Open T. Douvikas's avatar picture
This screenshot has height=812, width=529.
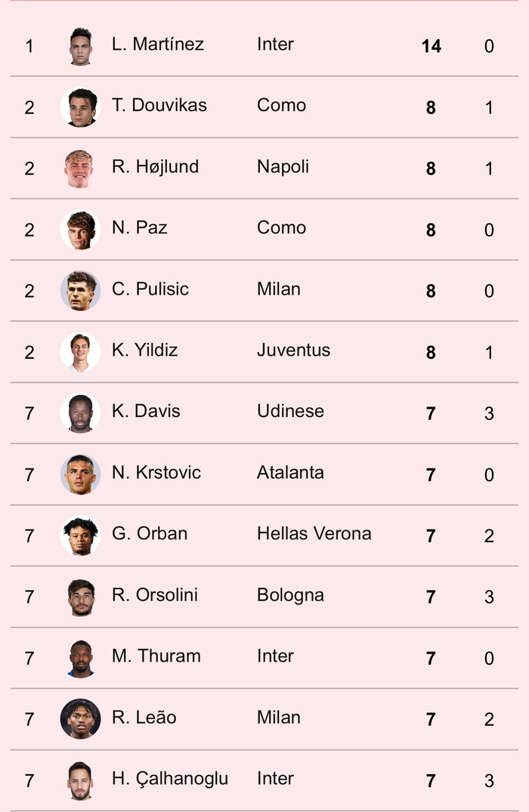(80, 107)
